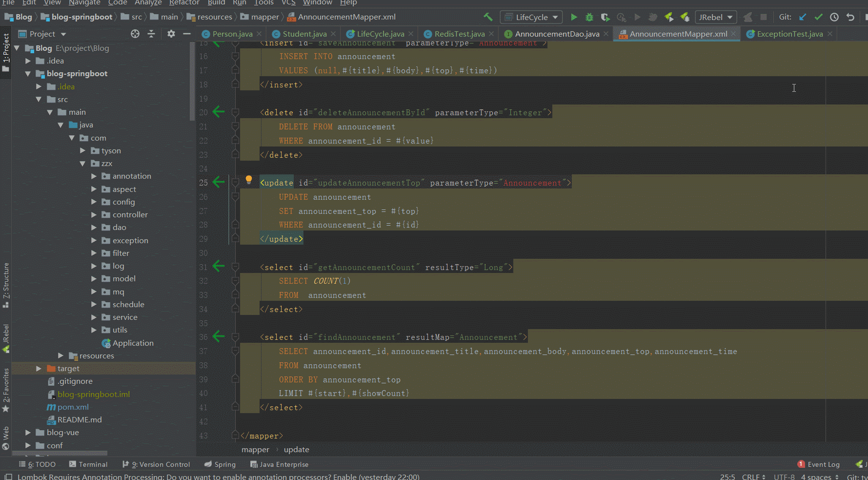
Task: Run the LifeCycle configuration
Action: point(574,17)
